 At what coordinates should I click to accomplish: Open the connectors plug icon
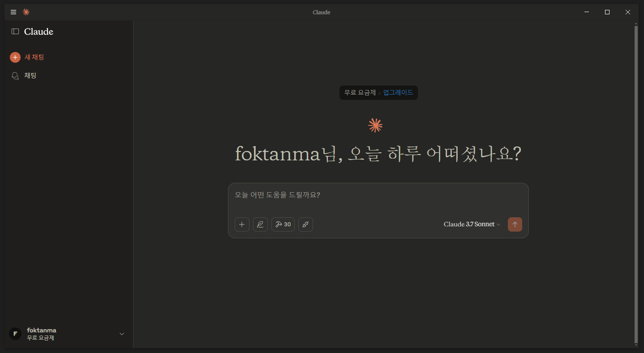(305, 224)
